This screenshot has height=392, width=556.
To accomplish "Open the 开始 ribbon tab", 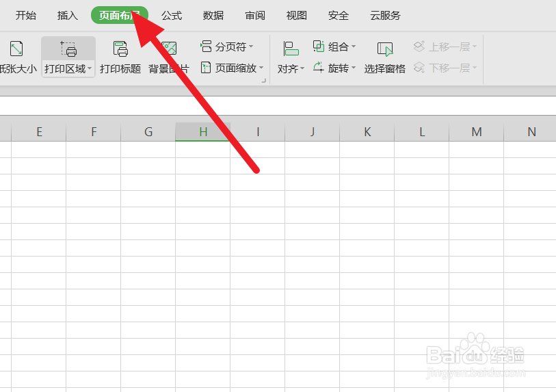I will [x=26, y=15].
